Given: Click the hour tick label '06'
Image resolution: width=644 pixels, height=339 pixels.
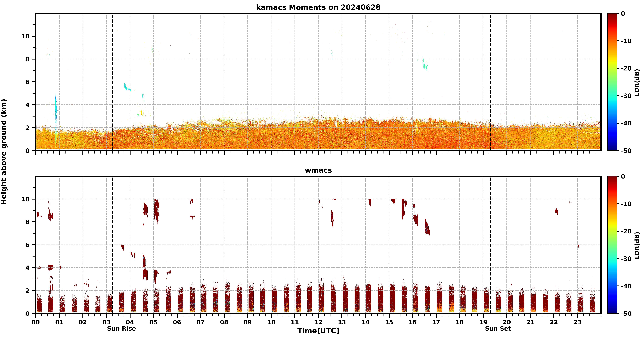Looking at the screenshot, I should pos(177,322).
